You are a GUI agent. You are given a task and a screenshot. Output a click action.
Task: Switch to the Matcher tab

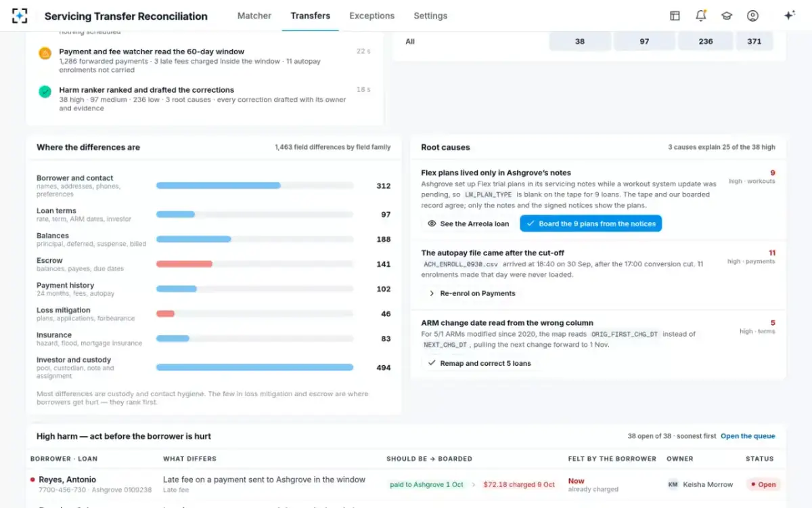point(254,16)
